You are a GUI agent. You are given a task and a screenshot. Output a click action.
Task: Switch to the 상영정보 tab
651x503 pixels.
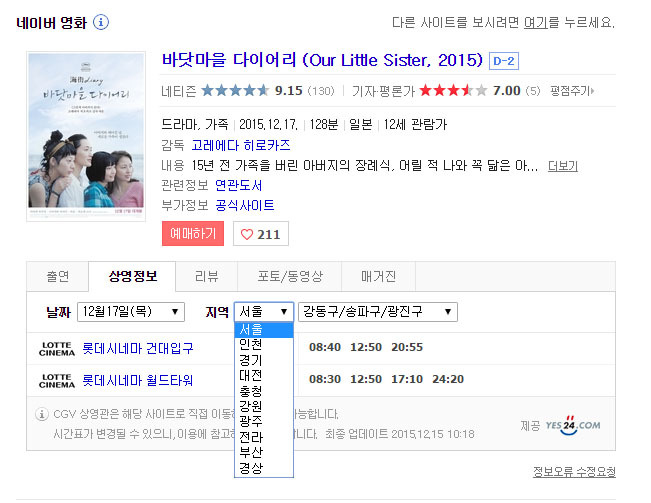(x=132, y=276)
